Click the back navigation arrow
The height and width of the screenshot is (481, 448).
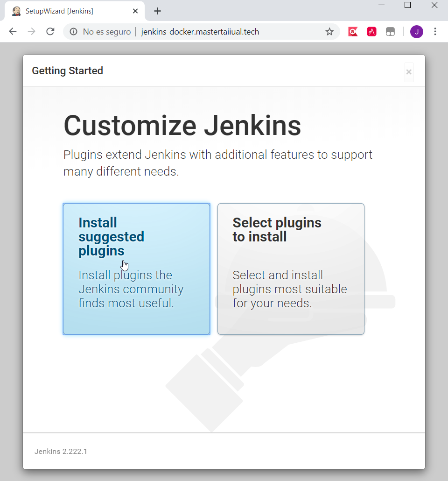[x=13, y=31]
